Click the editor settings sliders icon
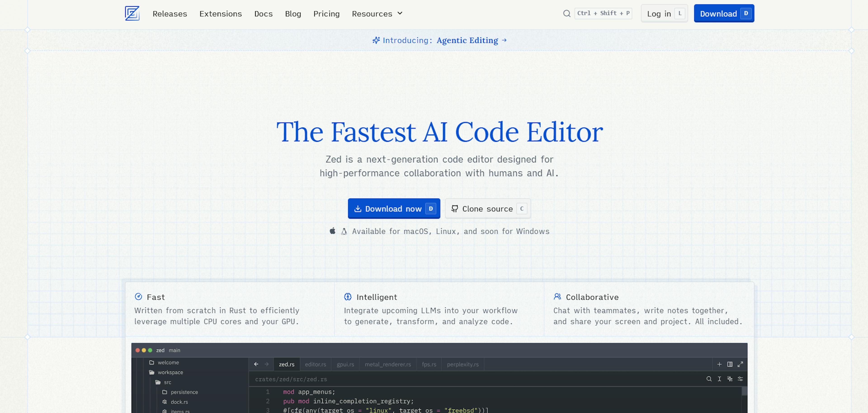The image size is (868, 413). pos(740,379)
